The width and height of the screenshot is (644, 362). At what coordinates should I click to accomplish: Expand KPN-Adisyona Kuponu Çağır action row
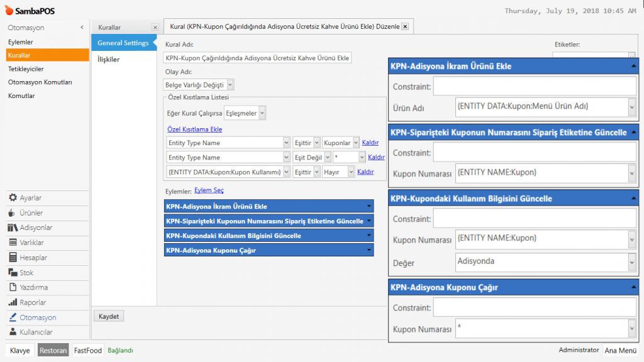(369, 250)
